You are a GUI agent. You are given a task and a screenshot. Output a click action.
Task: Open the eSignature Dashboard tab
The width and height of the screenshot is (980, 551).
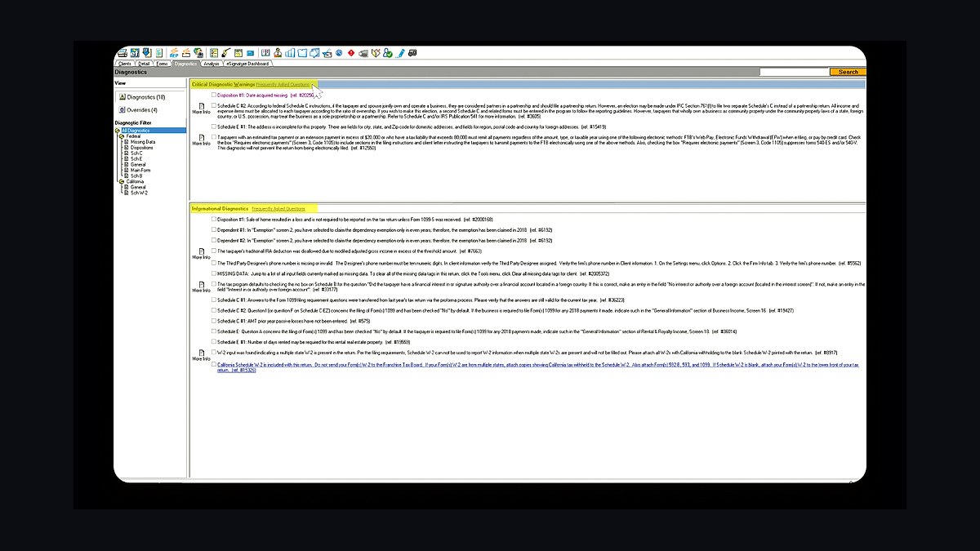(247, 63)
